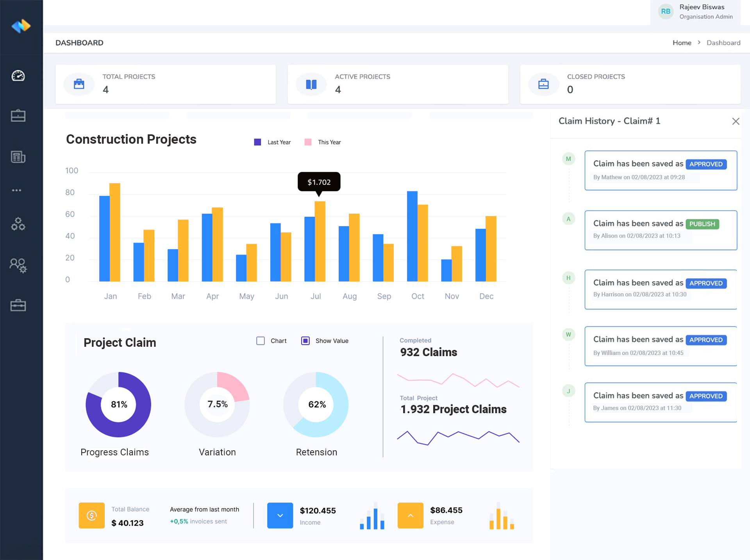750x560 pixels.
Task: Click the three-dots more icon in sidebar
Action: [16, 190]
